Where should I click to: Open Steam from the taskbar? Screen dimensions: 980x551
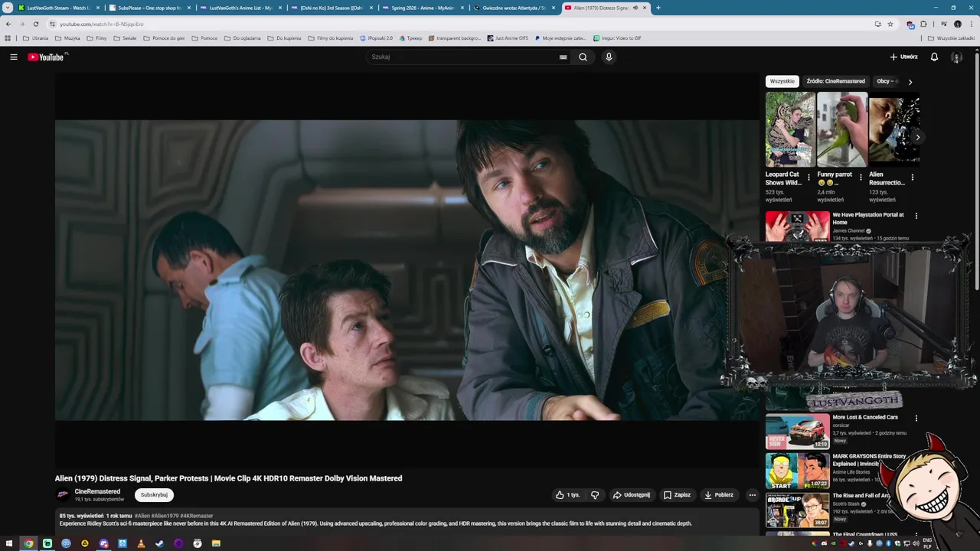[159, 543]
